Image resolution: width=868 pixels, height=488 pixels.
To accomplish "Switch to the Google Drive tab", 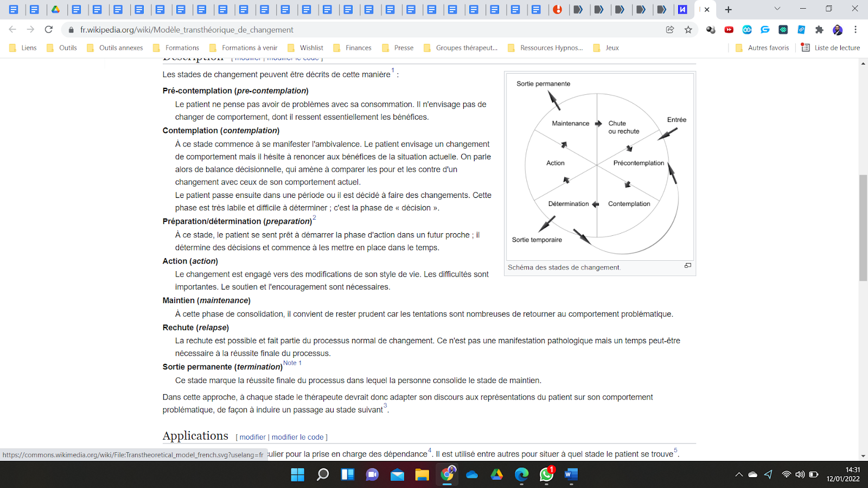I will 55,9.
